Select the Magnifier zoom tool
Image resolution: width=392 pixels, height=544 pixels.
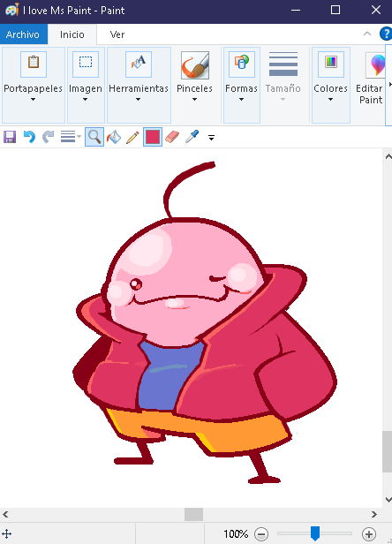pyautogui.click(x=94, y=137)
